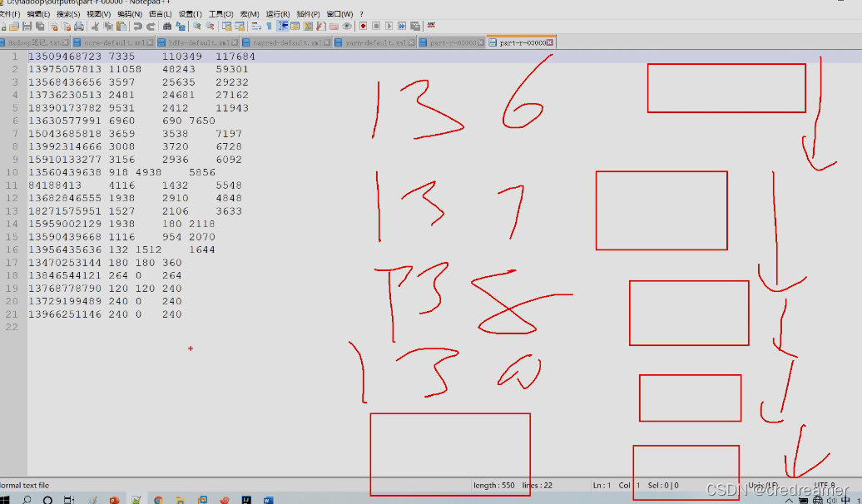Click the spell check ABC toolbar icon
The width and height of the screenshot is (862, 504).
(x=432, y=25)
